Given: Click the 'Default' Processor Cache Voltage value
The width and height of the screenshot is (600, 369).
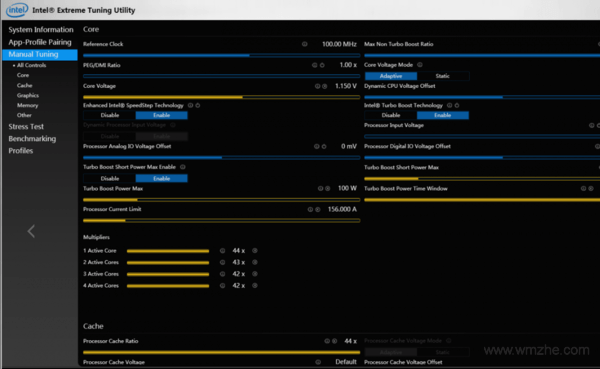Looking at the screenshot, I should pos(346,362).
